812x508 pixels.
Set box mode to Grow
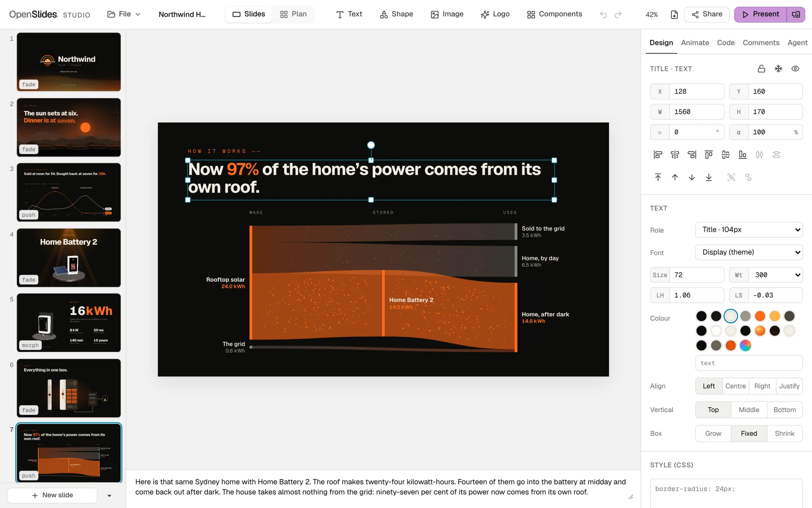pyautogui.click(x=713, y=433)
